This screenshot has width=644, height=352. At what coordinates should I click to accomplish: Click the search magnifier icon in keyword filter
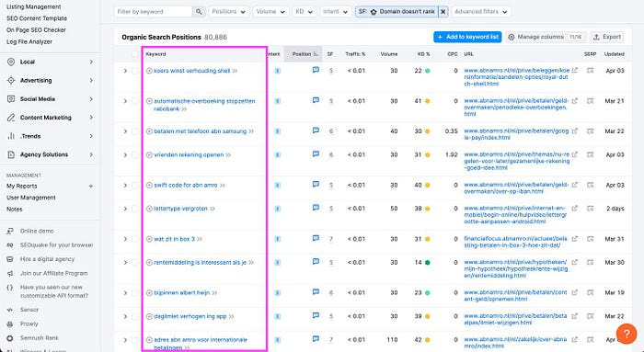tap(199, 11)
